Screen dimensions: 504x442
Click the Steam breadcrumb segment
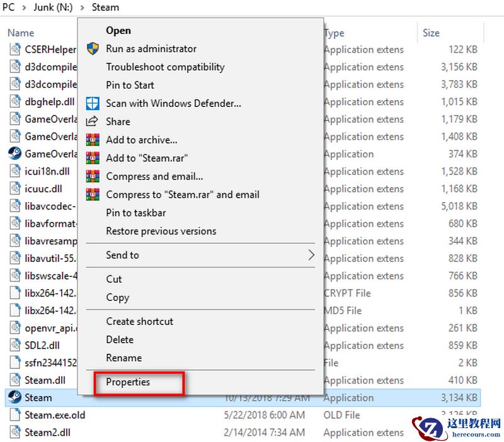[105, 8]
